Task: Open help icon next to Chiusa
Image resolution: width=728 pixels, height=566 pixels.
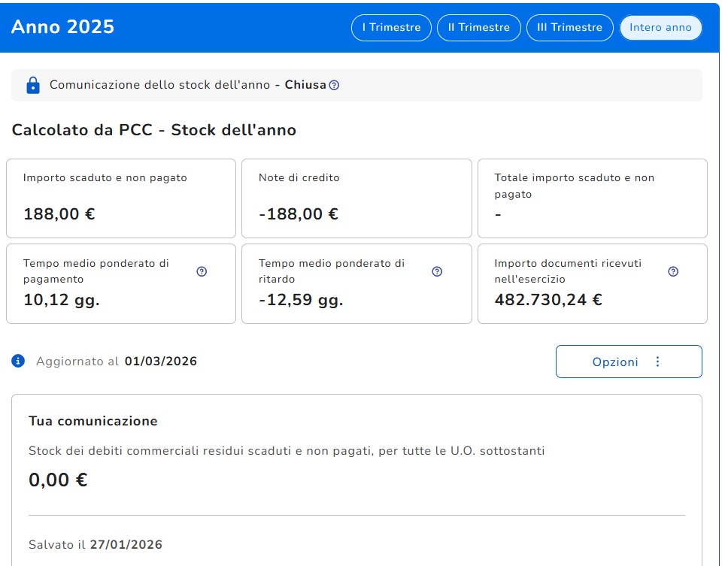Action: pos(334,85)
